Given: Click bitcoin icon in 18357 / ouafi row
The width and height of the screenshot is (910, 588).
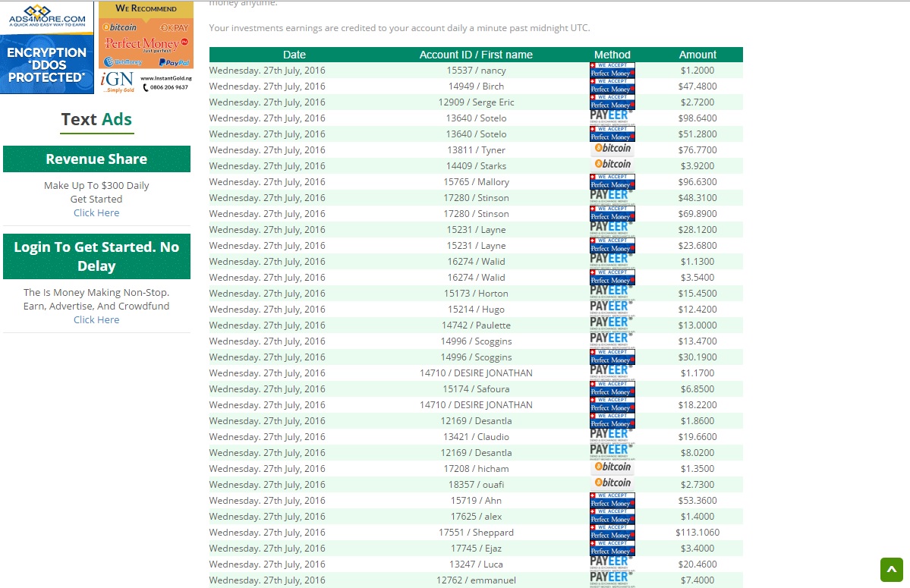Looking at the screenshot, I should point(612,483).
